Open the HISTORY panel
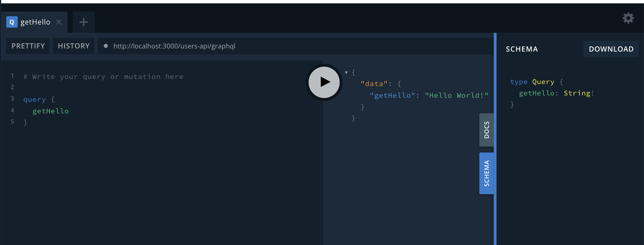 coord(74,46)
